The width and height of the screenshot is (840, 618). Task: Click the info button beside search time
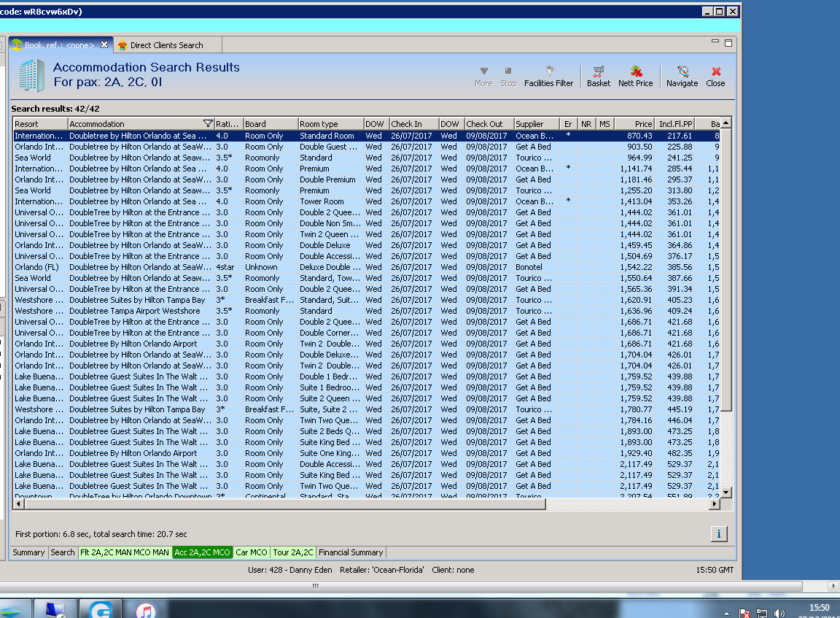[x=718, y=534]
